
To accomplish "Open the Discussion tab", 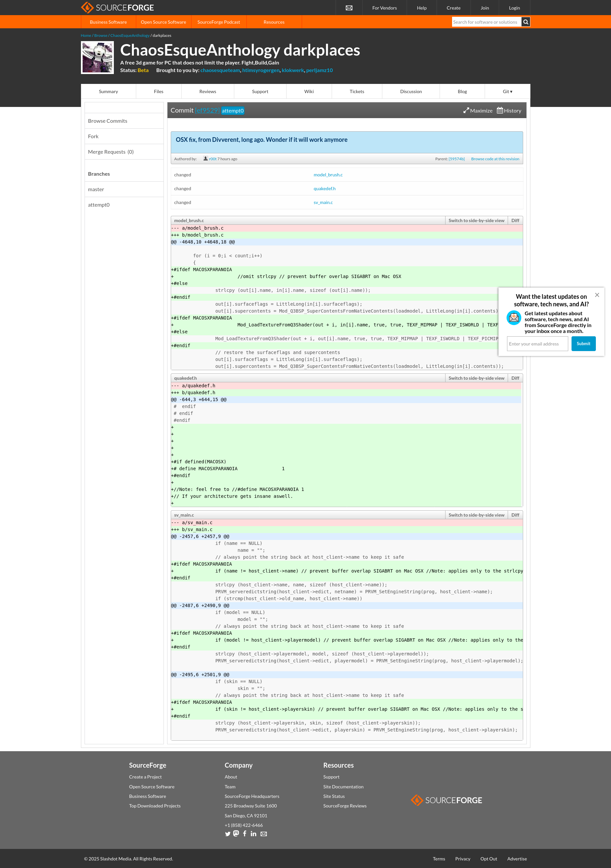I will tap(411, 91).
